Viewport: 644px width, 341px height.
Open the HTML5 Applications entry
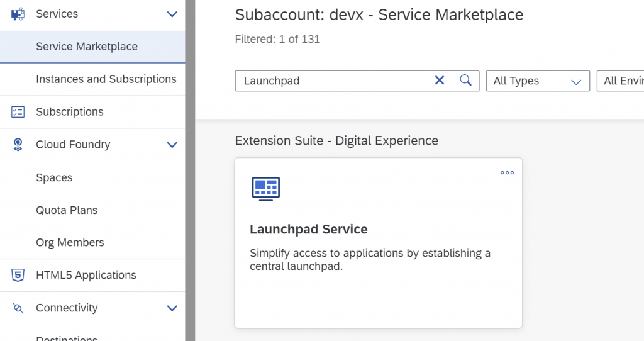point(86,275)
